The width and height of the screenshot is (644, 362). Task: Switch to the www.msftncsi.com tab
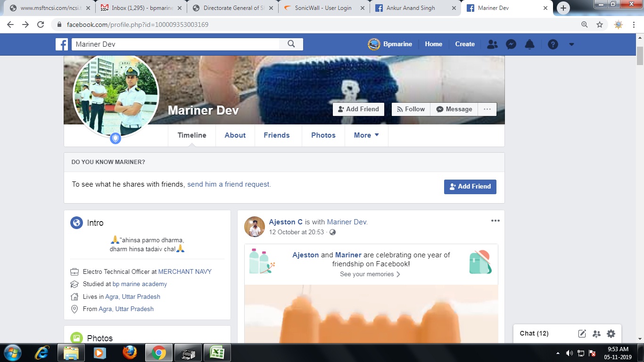[50, 8]
